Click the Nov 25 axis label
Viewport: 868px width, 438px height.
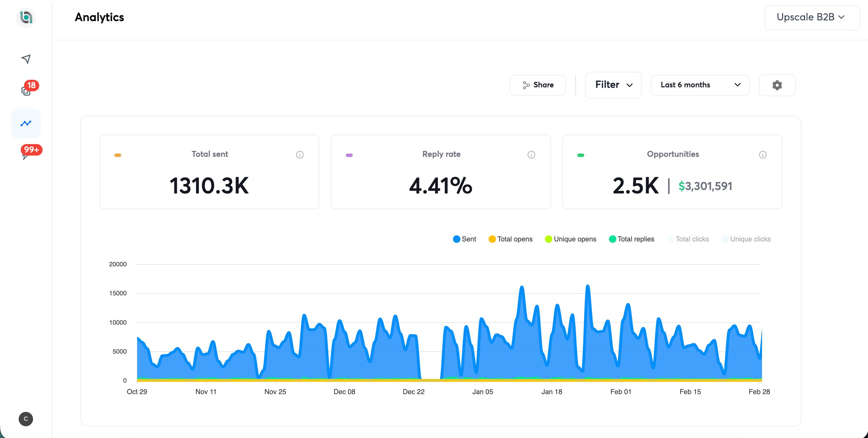[275, 392]
